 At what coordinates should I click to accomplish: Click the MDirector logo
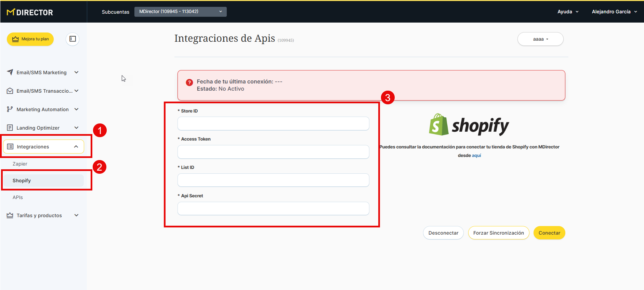click(x=30, y=12)
